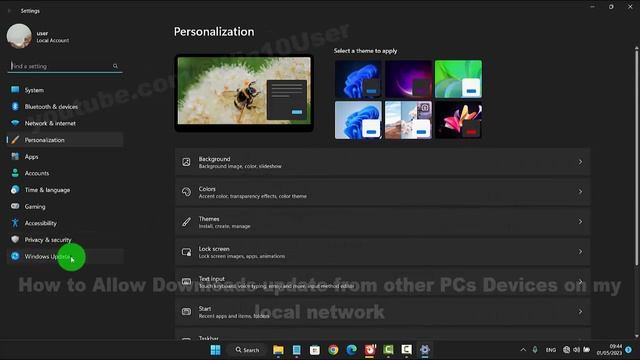
Task: Open the green Camtasia taskbar icon
Action: 388,350
